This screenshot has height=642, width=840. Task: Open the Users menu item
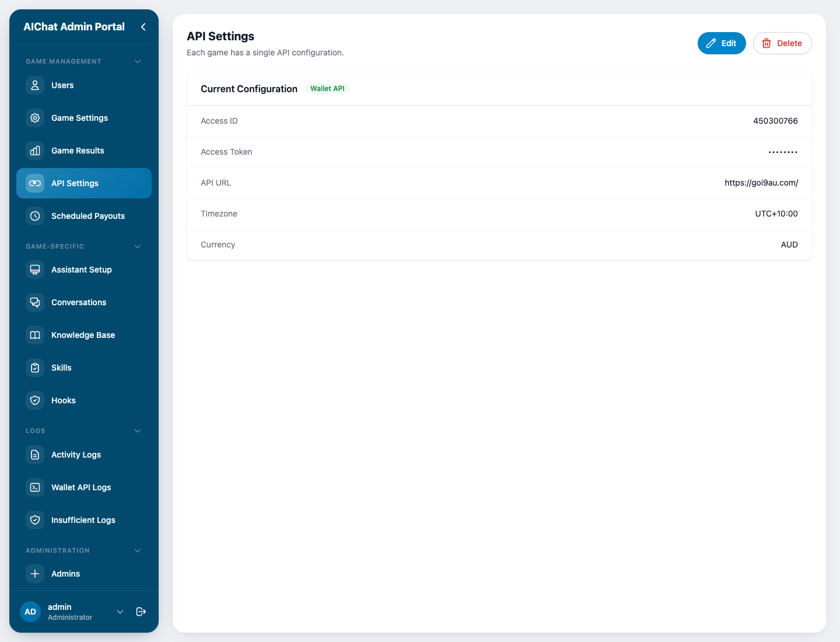[84, 85]
